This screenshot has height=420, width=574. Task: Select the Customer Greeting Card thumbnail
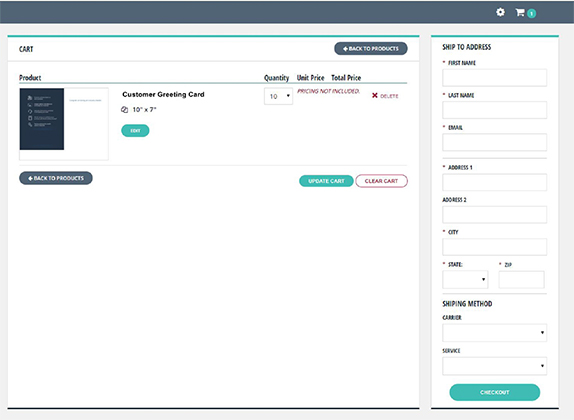(64, 124)
